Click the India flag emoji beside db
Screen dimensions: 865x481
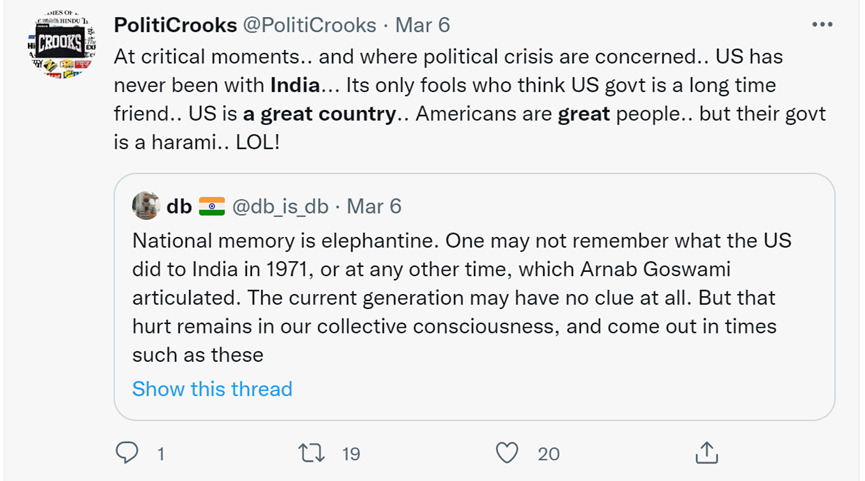click(212, 206)
